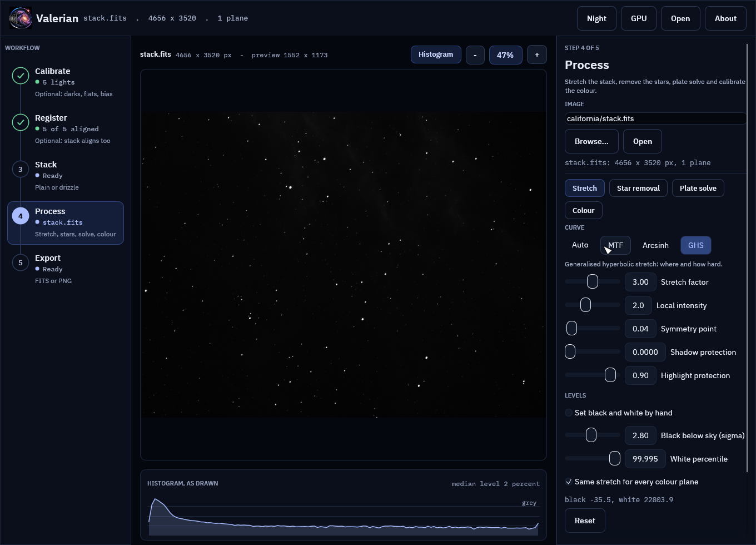The width and height of the screenshot is (756, 545).
Task: Toggle GPU acceleration
Action: 639,18
